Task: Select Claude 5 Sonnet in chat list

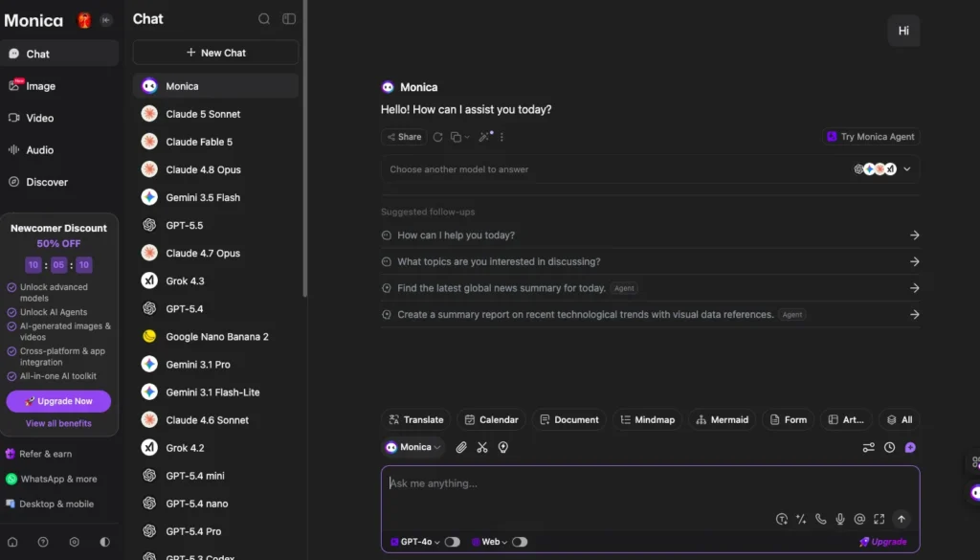Action: coord(215,114)
